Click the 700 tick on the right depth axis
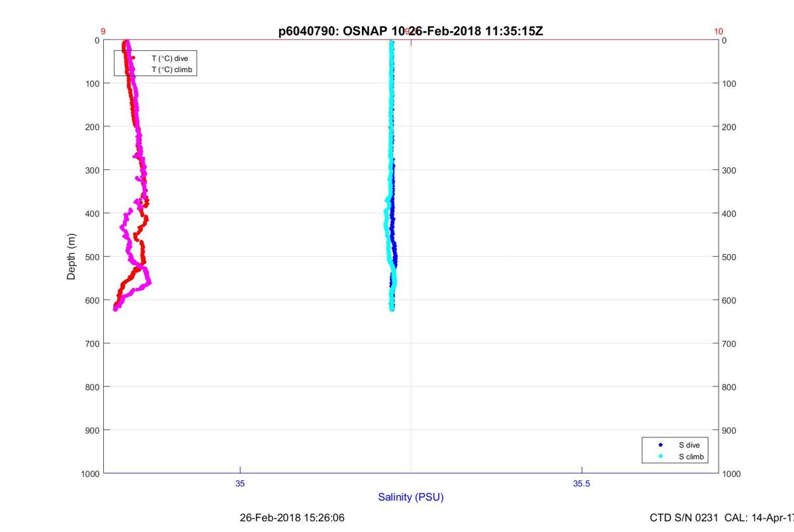Image resolution: width=794 pixels, height=532 pixels. coord(729,343)
